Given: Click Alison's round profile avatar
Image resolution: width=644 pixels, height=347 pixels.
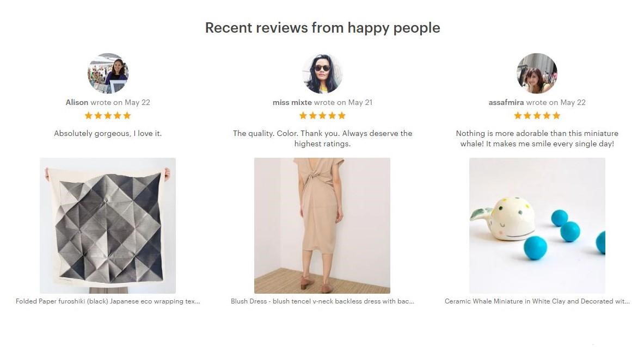Looking at the screenshot, I should coord(108,73).
